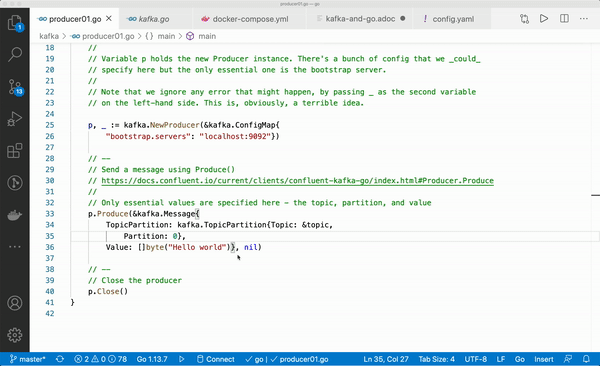Change file encoding via UTF-8
Image resolution: width=600 pixels, height=366 pixels.
(476, 359)
